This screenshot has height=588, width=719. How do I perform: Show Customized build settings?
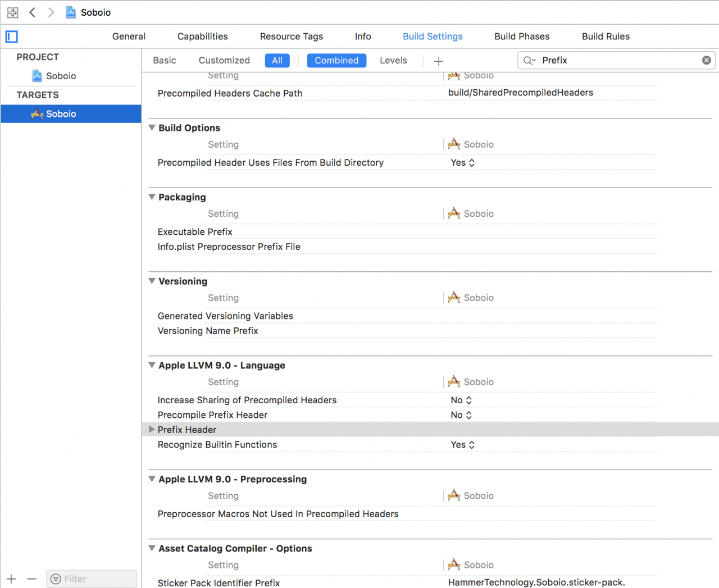click(x=224, y=60)
